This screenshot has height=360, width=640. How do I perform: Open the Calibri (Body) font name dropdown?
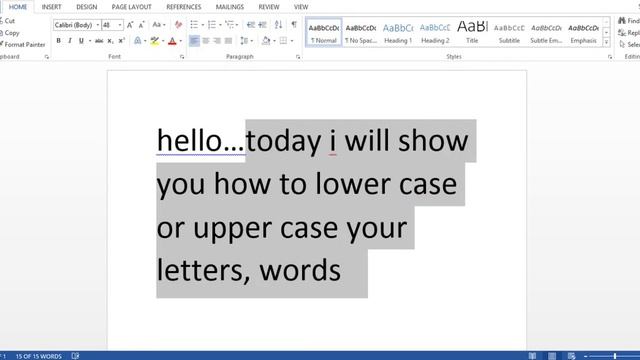pos(98,25)
